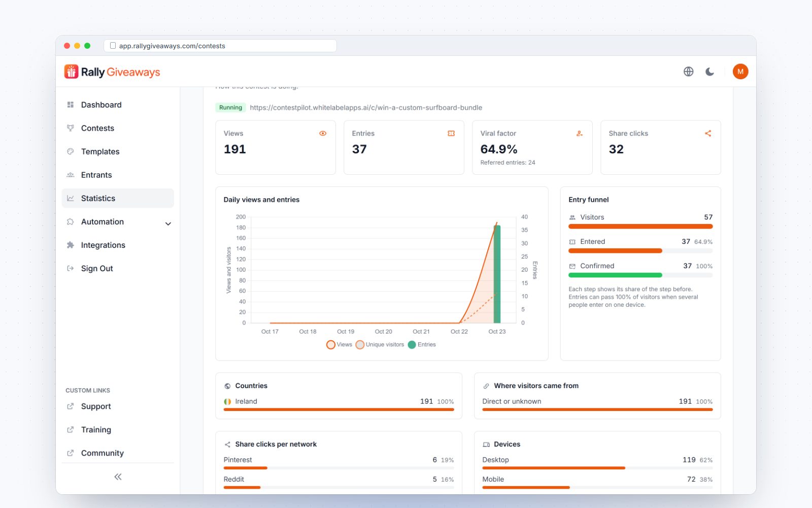Click the Templates palette icon
Screen dimensions: 812x508
click(x=71, y=151)
